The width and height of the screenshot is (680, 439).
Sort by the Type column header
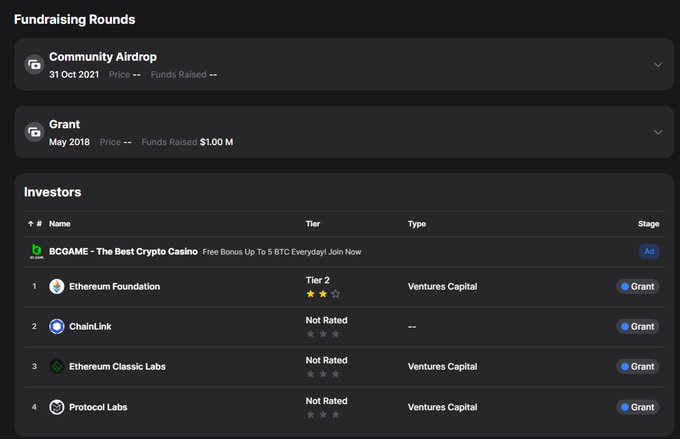[x=417, y=224]
